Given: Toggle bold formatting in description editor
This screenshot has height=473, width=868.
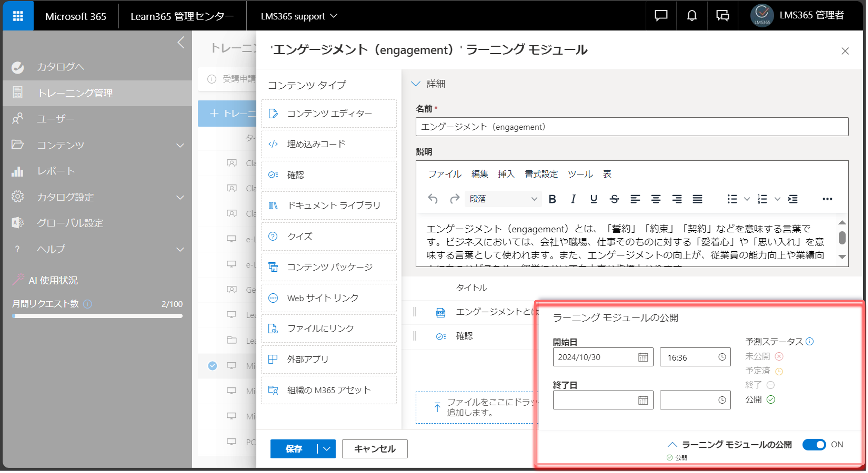Looking at the screenshot, I should (x=552, y=199).
